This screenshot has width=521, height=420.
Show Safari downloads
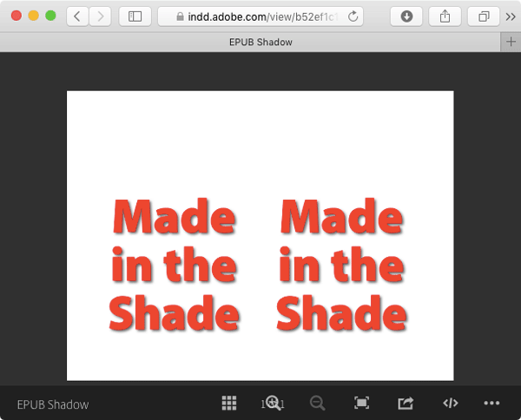(x=406, y=16)
